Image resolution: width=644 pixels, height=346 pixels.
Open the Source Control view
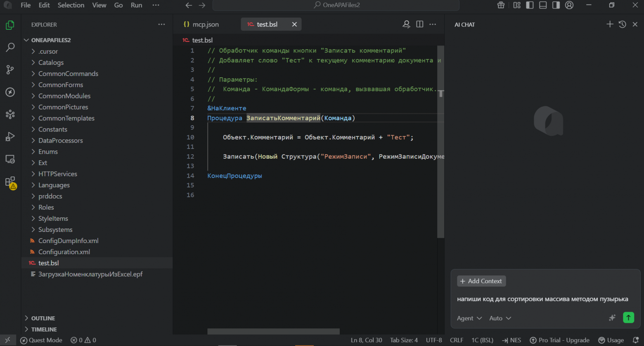point(10,69)
